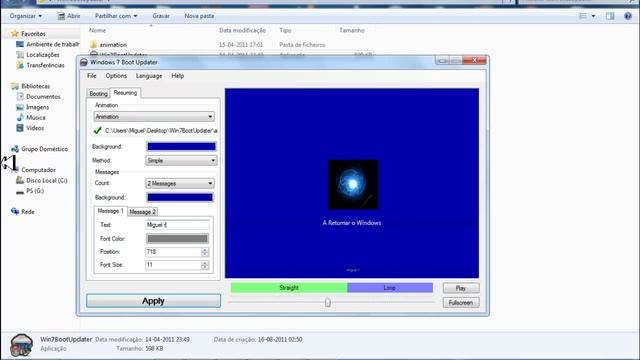Select Favoritos in the navigation pane
The height and width of the screenshot is (360, 640).
pyautogui.click(x=33, y=34)
